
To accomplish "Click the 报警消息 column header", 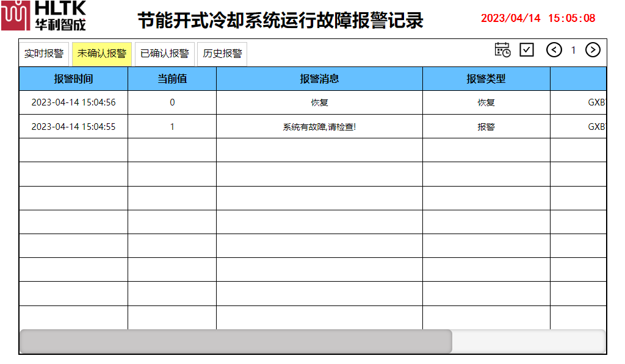I will pos(319,79).
